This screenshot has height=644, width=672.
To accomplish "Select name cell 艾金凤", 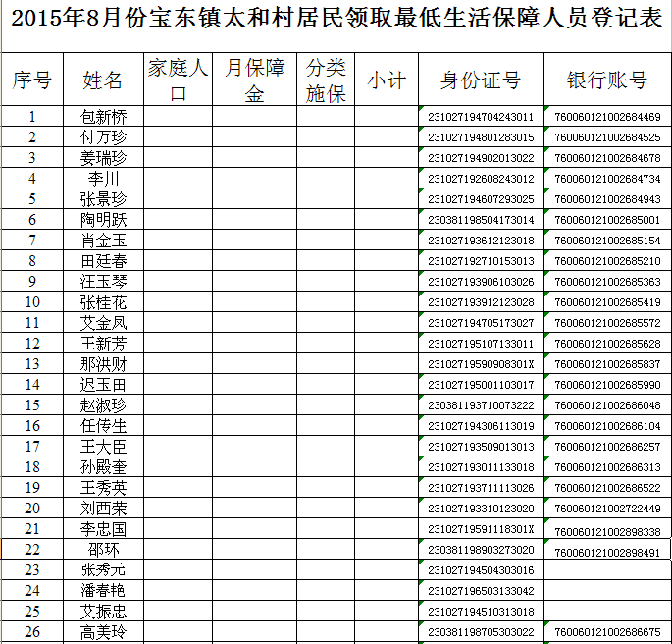I will pos(103,322).
